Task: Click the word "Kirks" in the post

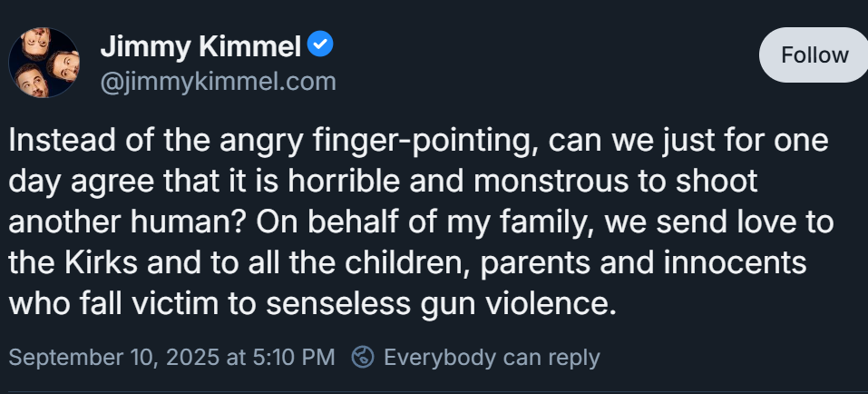Action: 101,263
